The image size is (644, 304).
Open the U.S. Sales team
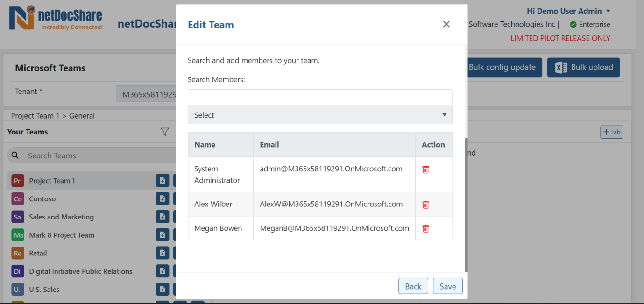click(44, 290)
